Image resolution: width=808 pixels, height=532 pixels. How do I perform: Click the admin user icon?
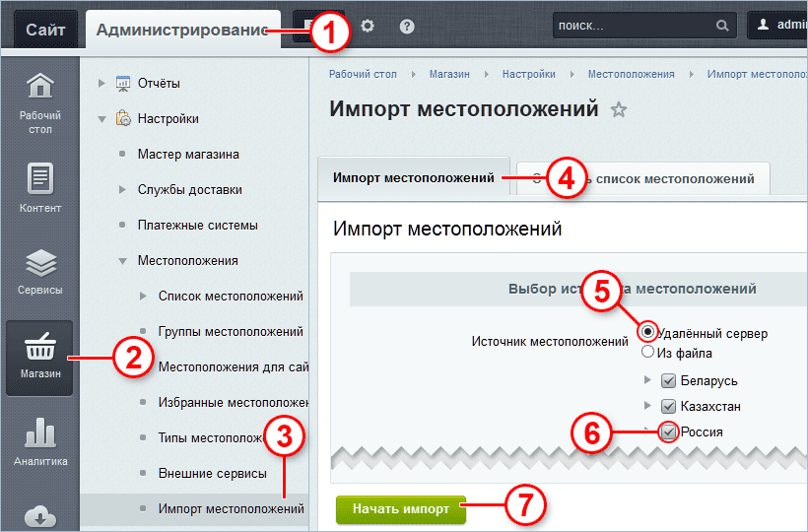point(764,25)
